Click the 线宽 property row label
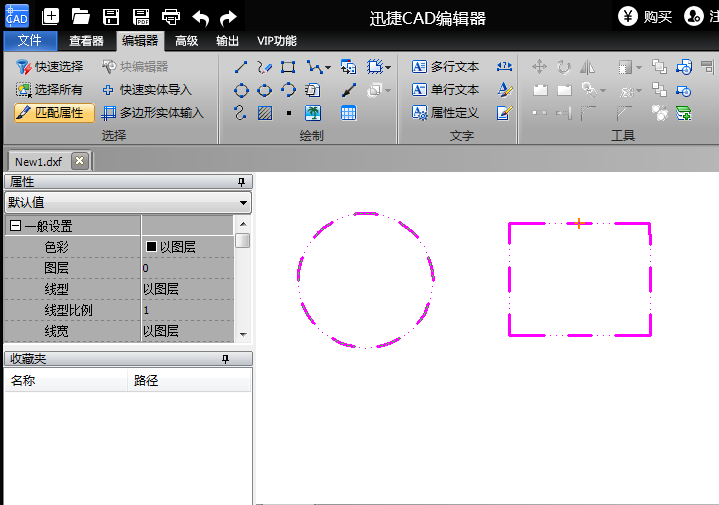 pyautogui.click(x=56, y=331)
